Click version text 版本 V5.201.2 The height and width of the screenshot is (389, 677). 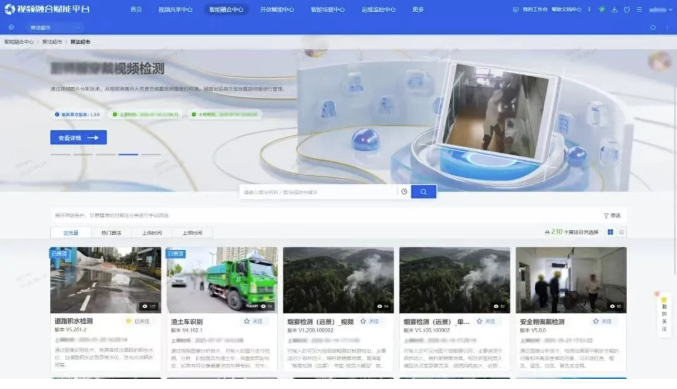70,329
